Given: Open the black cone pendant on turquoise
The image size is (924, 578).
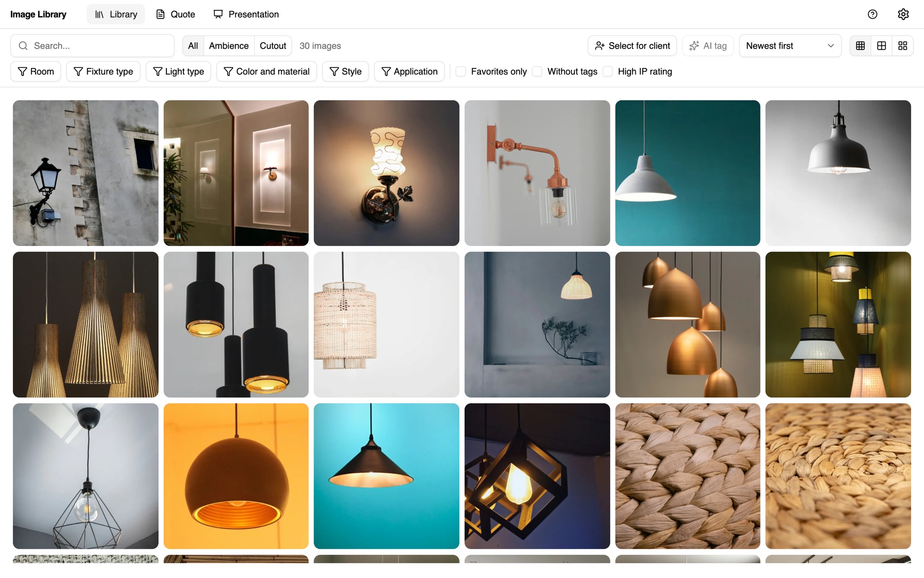Looking at the screenshot, I should click(x=387, y=476).
